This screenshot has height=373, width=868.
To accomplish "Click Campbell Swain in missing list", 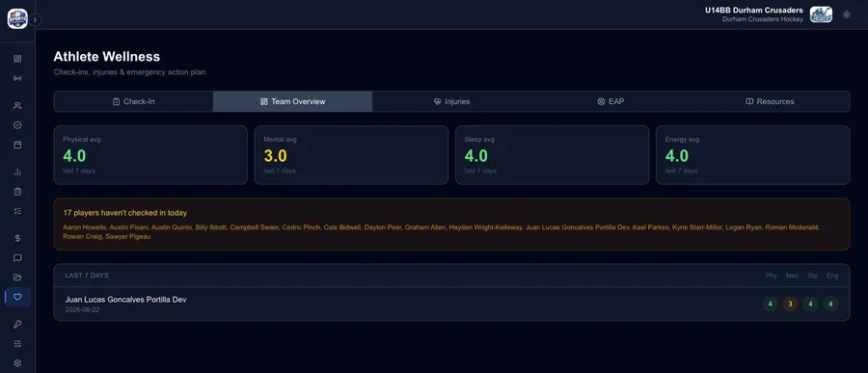I will click(254, 227).
